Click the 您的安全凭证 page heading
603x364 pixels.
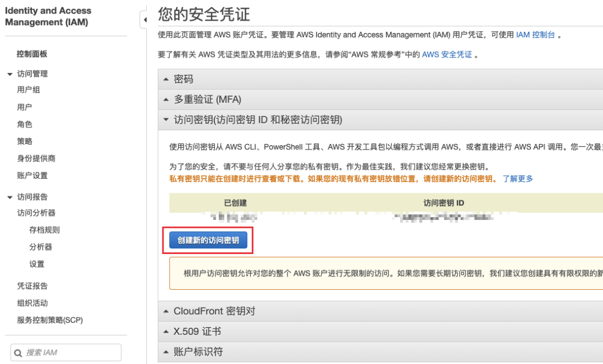(x=204, y=14)
